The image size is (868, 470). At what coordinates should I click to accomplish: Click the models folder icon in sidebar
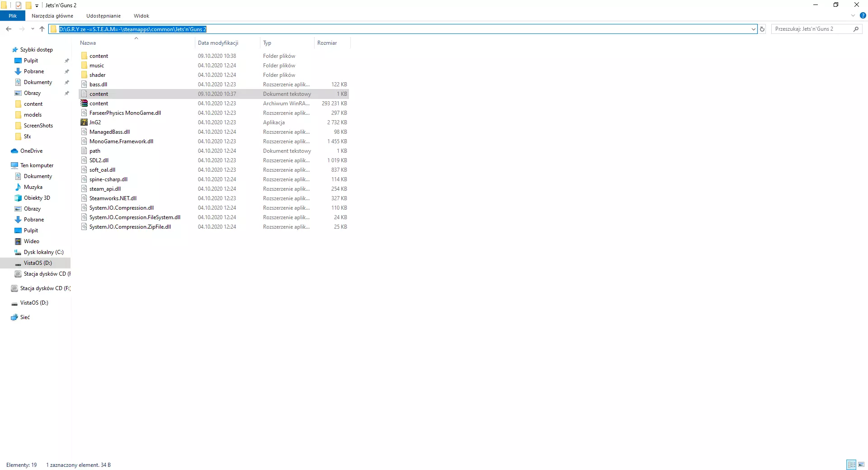coord(18,115)
